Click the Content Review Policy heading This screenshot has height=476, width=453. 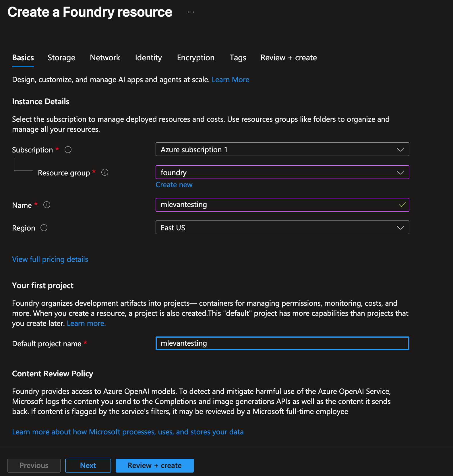pyautogui.click(x=53, y=374)
